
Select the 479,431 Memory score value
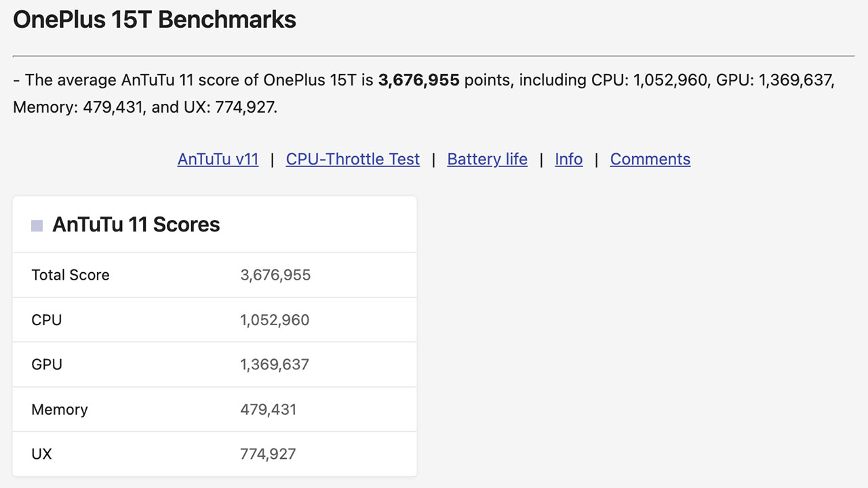[x=268, y=409]
